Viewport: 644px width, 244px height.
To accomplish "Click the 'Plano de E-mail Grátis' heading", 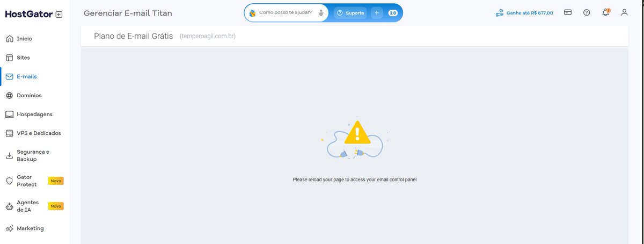I will pos(134,37).
